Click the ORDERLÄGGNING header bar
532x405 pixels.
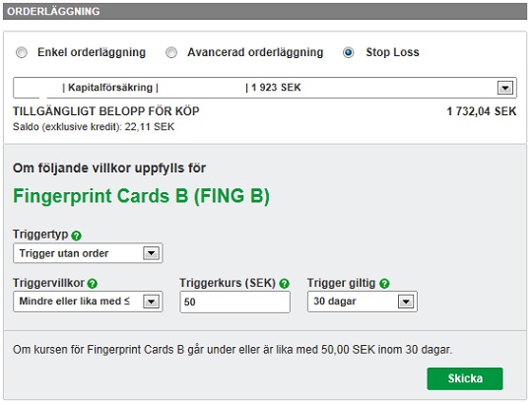[x=265, y=11]
